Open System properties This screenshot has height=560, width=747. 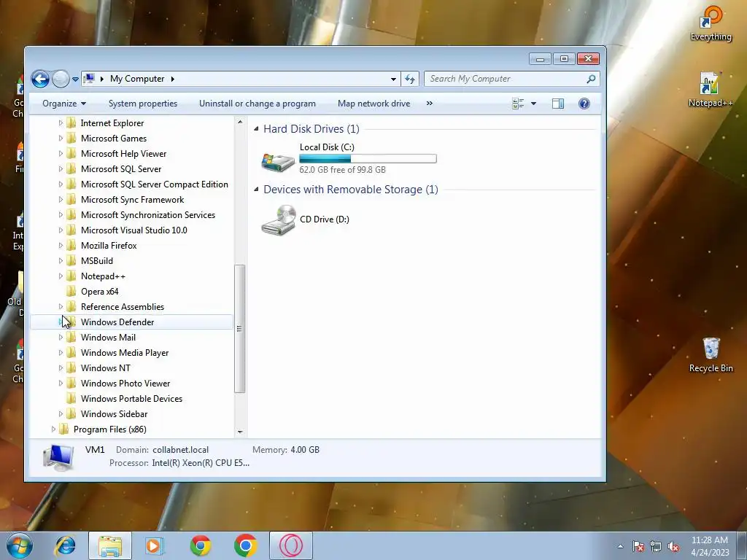click(x=143, y=104)
